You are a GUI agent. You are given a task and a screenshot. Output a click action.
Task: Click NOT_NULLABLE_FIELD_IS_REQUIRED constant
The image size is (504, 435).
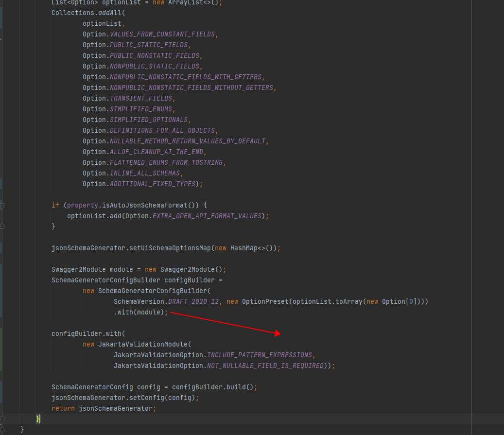[265, 365]
